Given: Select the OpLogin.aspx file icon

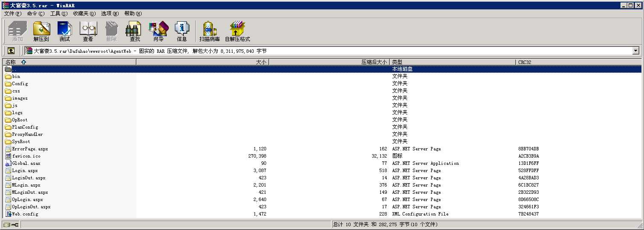Looking at the screenshot, I should [8, 200].
